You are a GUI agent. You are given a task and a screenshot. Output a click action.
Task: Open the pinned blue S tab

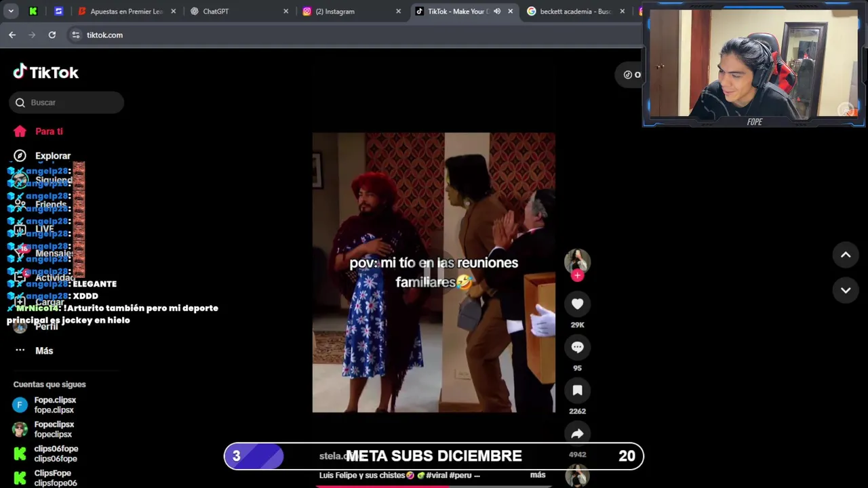click(58, 12)
